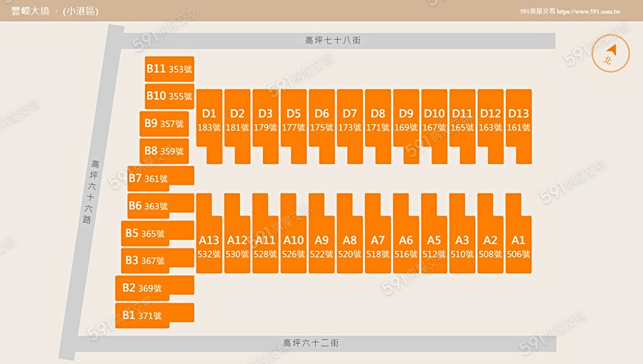643x364 pixels.
Task: Click unit B11 at 353號
Action: click(x=169, y=69)
